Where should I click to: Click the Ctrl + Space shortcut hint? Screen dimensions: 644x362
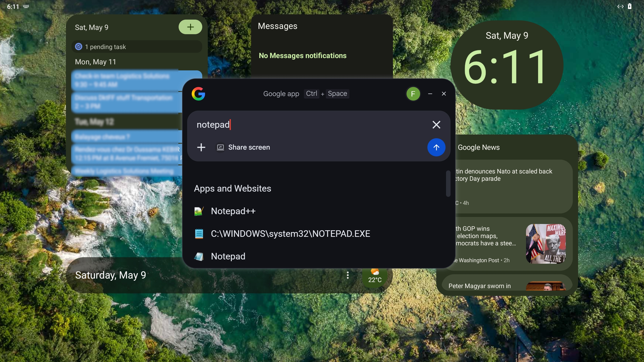click(327, 94)
